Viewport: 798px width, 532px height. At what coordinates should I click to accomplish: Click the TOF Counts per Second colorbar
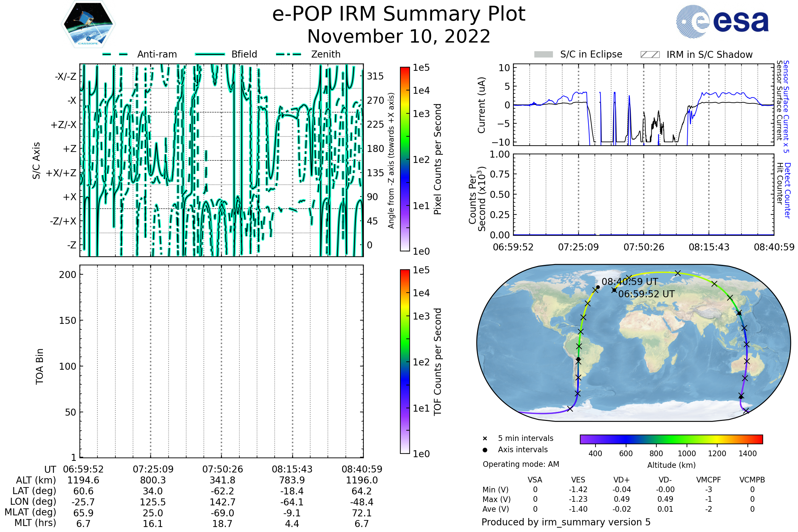click(x=405, y=361)
